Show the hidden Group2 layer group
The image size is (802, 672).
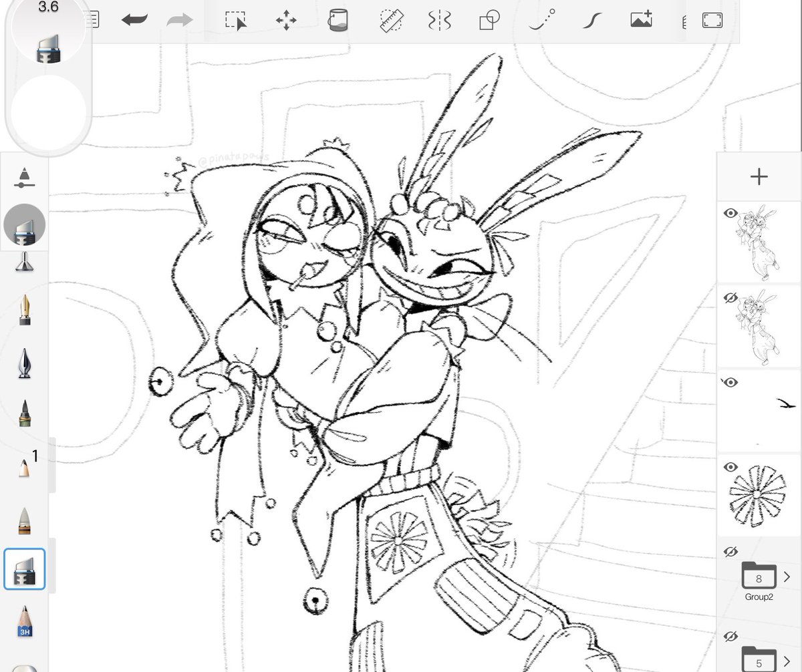(x=730, y=552)
